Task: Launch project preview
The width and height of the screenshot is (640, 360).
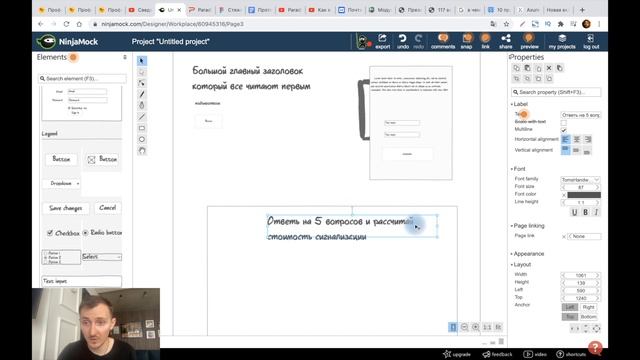Action: 529,41
